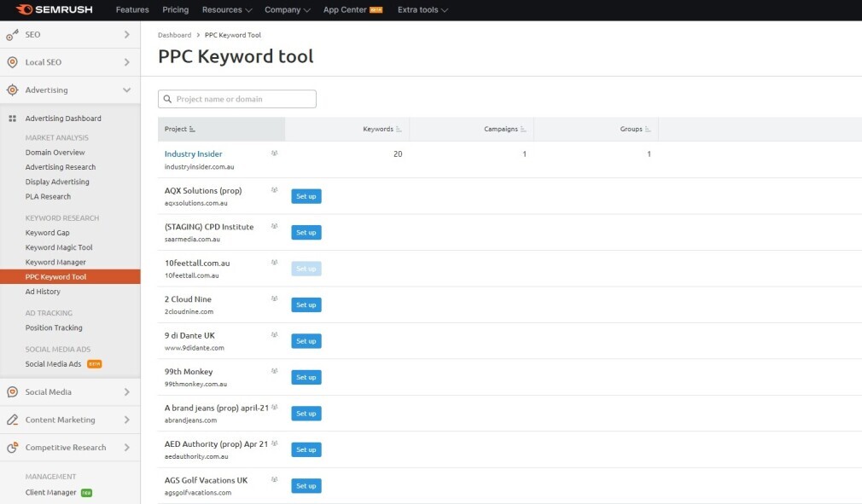Sort by Campaigns column icon
Screen dimensions: 862x504
click(x=523, y=129)
